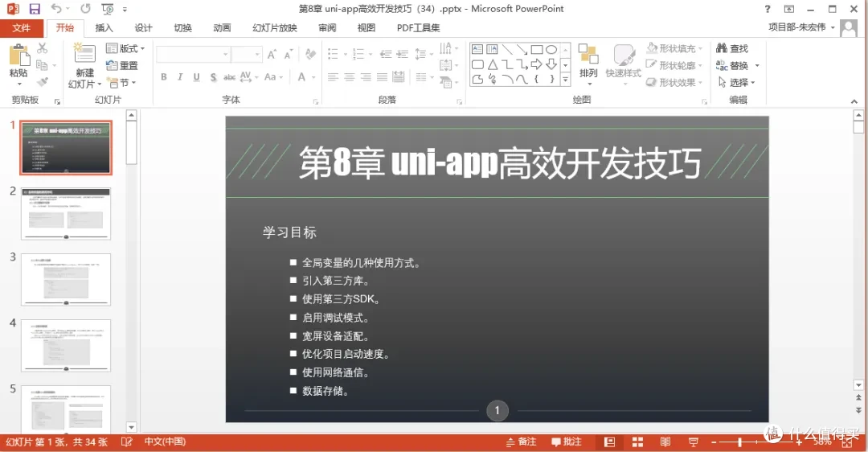Toggle Italic formatting
The height and width of the screenshot is (452, 868).
[x=180, y=77]
